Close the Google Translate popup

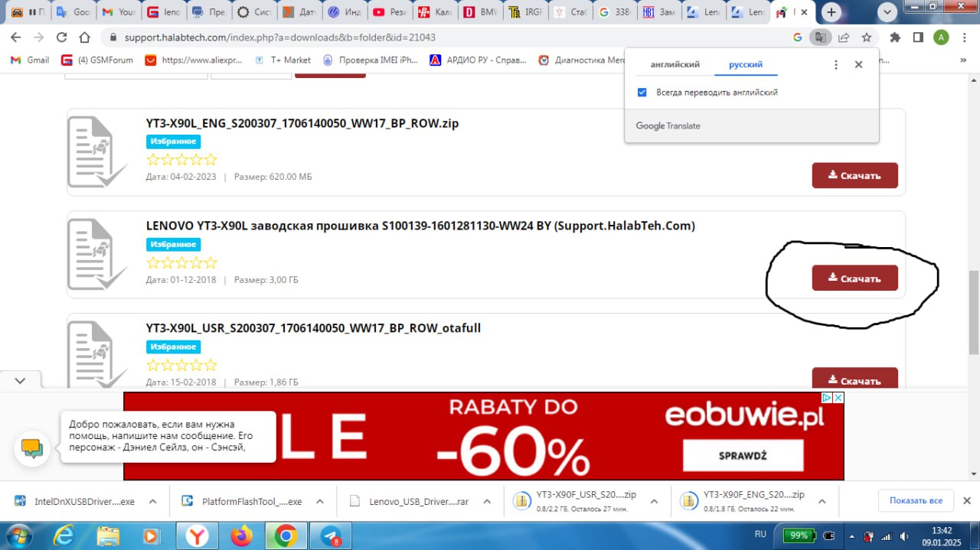point(858,65)
